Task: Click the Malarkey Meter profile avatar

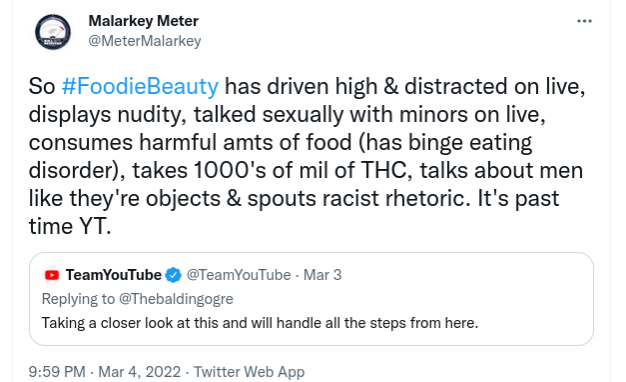Action: coord(53,32)
